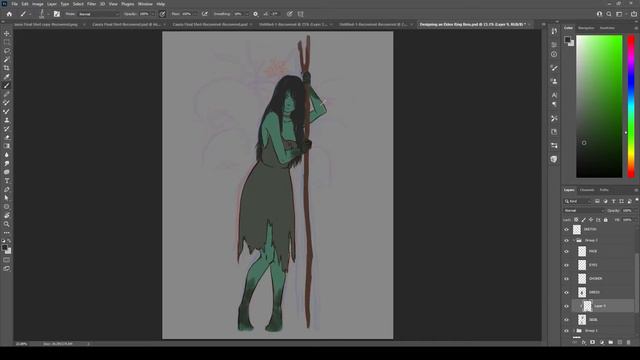Click the DRESS layer thumbnail

(582, 292)
